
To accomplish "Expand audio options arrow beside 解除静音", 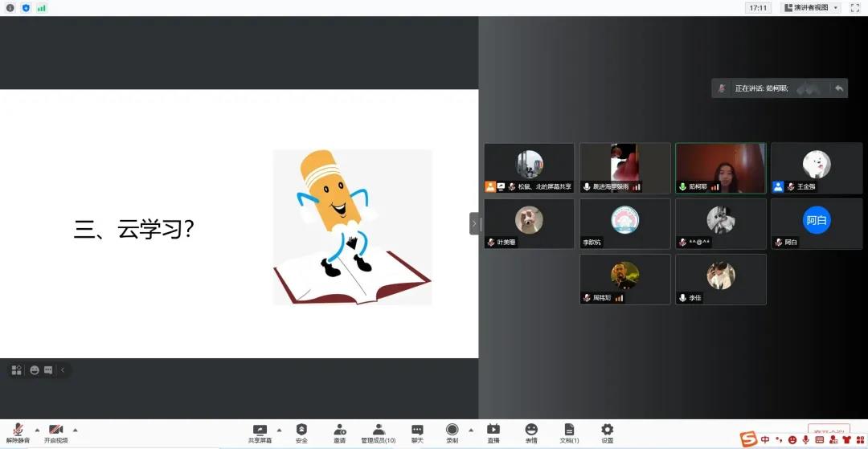I will (37, 430).
